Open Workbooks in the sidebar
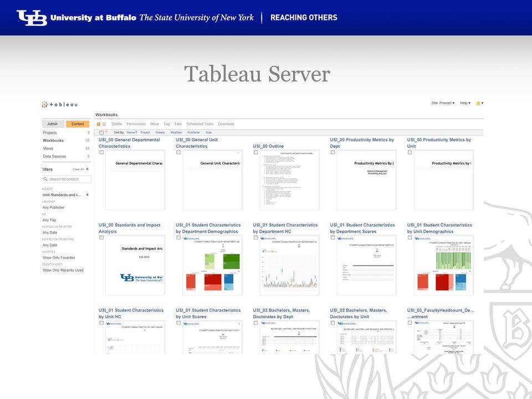The image size is (532, 399). (x=53, y=140)
